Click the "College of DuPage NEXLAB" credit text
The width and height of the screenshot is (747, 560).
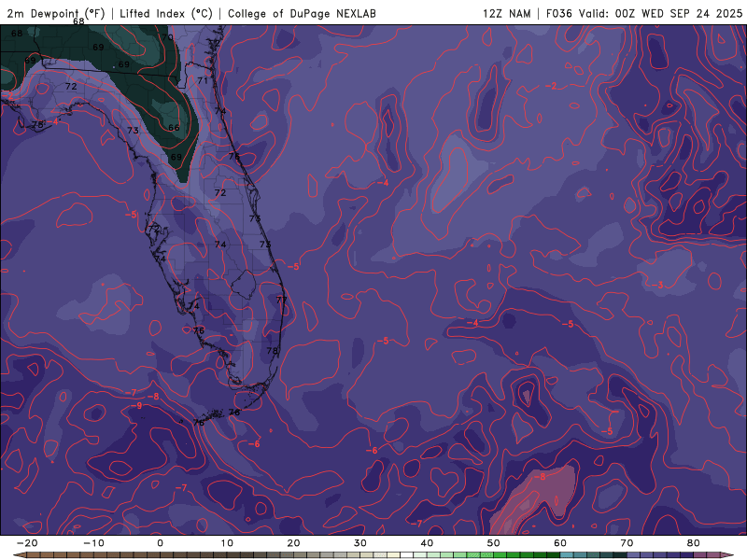pos(302,13)
